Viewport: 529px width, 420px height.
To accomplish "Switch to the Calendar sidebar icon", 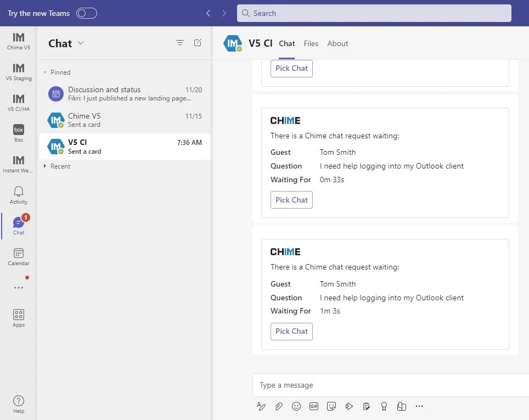I will (18, 255).
